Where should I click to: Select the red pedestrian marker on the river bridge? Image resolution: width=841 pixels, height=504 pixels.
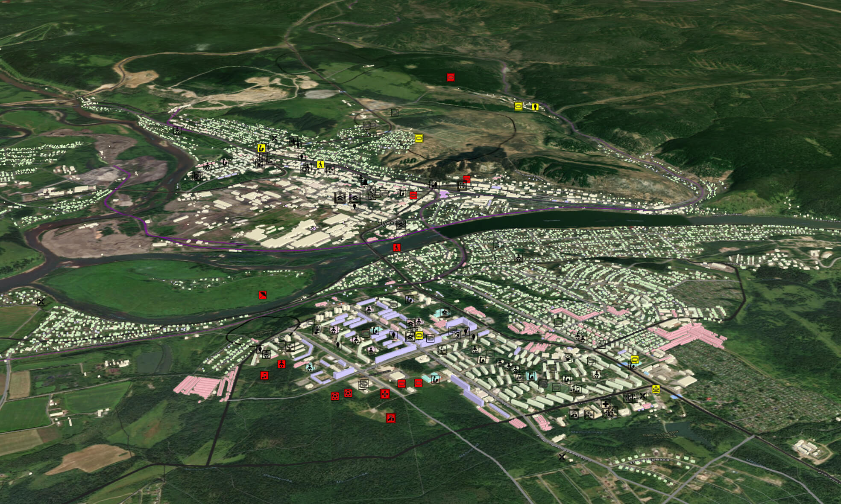tap(397, 248)
